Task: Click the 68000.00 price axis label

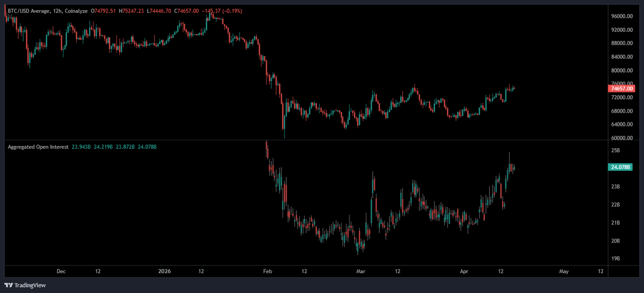Action: 621,111
